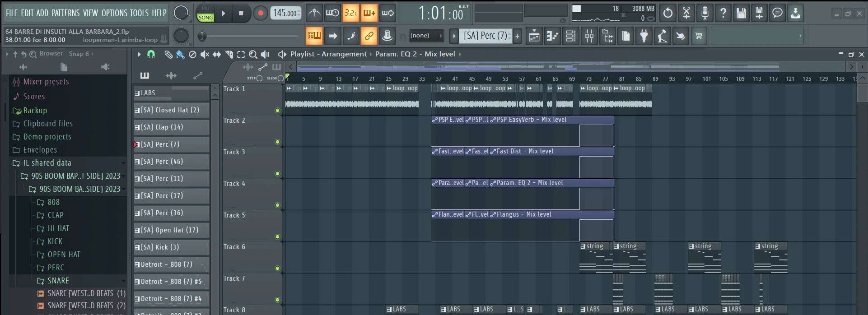Viewport: 868px width, 315px height.
Task: Select the Mute tool in playlist toolbar
Action: click(x=205, y=55)
